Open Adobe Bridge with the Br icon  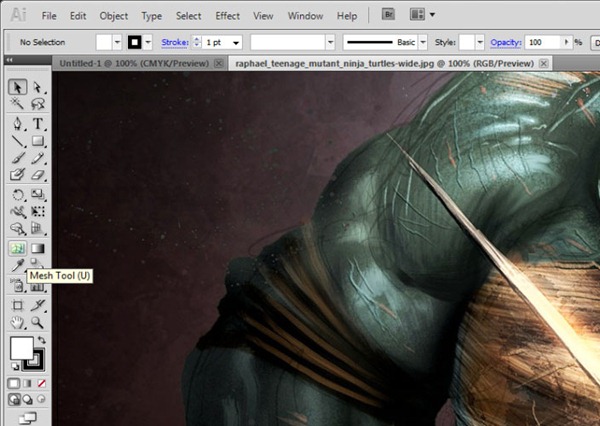pos(388,15)
